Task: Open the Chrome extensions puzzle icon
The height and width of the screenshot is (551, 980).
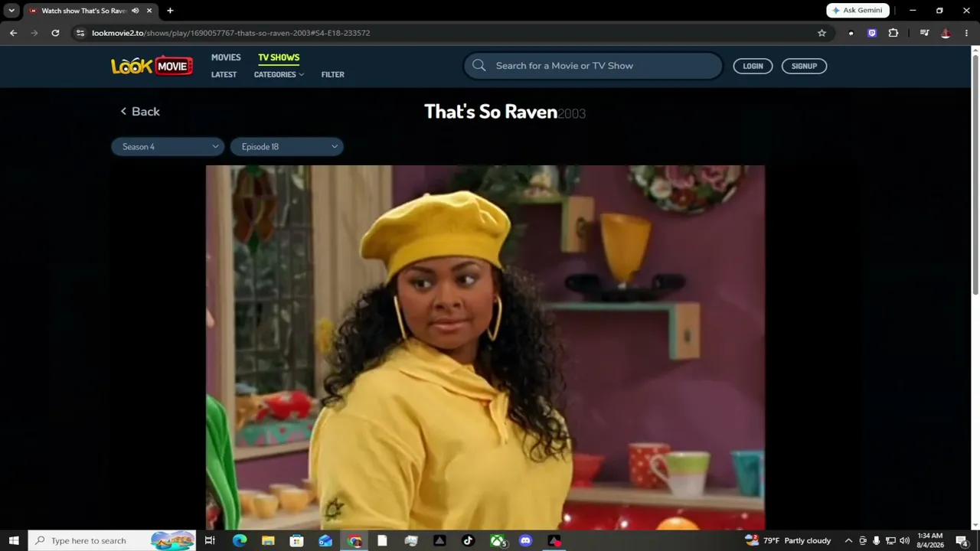Action: point(893,33)
